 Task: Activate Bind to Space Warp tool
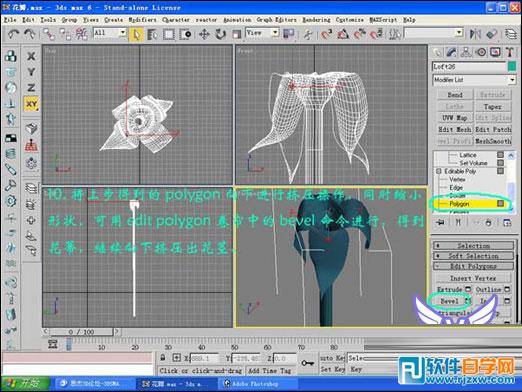[x=81, y=34]
